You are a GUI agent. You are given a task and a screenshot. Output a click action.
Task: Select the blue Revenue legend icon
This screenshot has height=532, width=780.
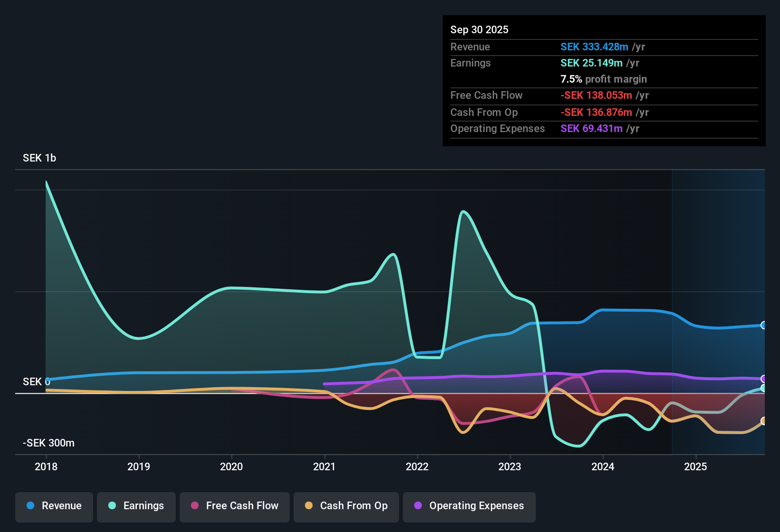[x=30, y=506]
